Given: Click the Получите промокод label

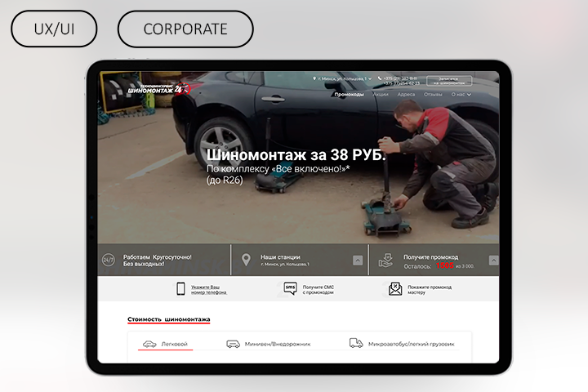Looking at the screenshot, I should pyautogui.click(x=431, y=257).
